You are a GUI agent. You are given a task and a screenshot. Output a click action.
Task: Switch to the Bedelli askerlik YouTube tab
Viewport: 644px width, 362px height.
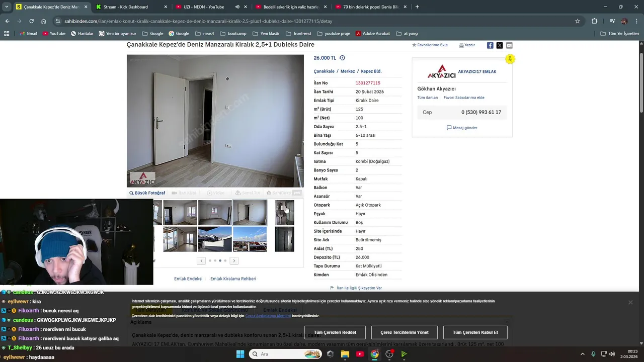coord(291,7)
